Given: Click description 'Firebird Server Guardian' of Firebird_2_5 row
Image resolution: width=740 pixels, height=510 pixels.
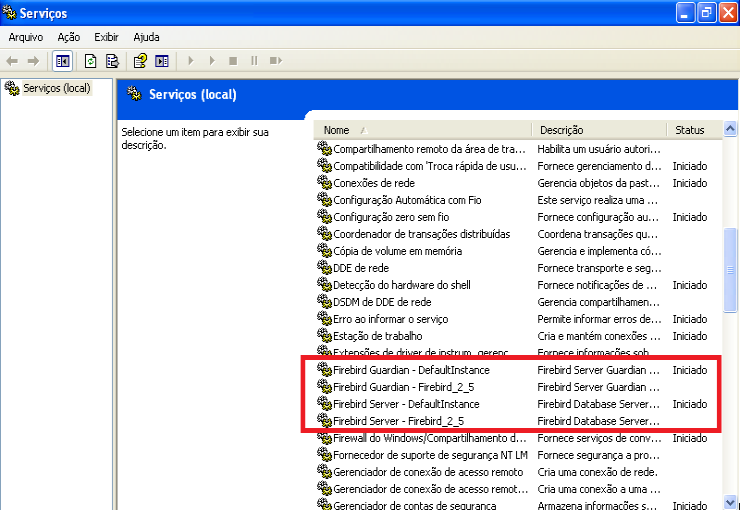Looking at the screenshot, I should click(598, 387).
